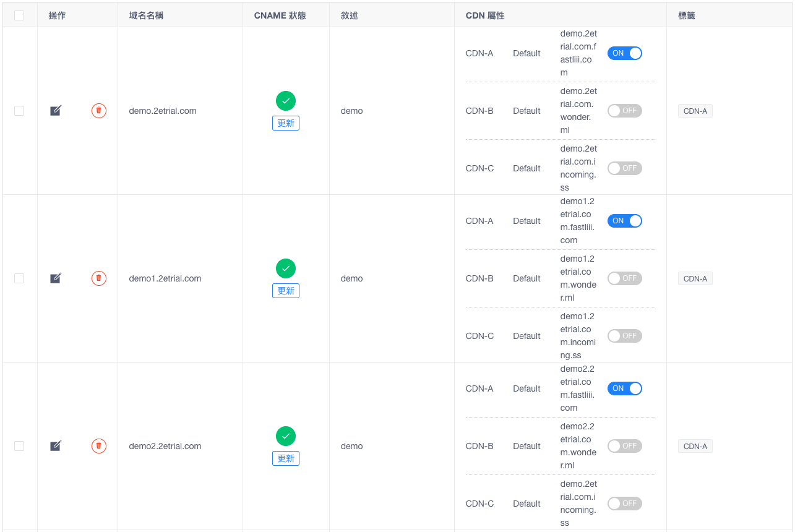Click delete icon for demo.2etrial.com
The height and width of the screenshot is (532, 795).
[x=99, y=111]
